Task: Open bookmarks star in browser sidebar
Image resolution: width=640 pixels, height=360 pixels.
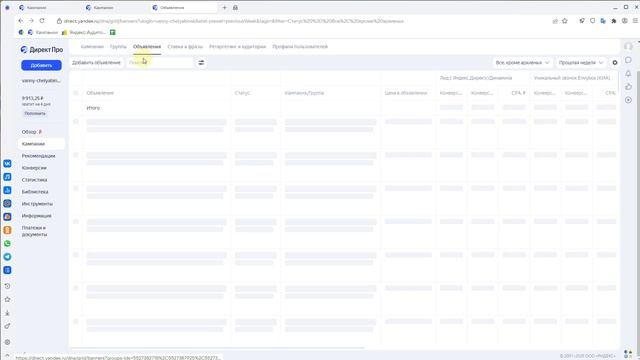Action: point(7,300)
